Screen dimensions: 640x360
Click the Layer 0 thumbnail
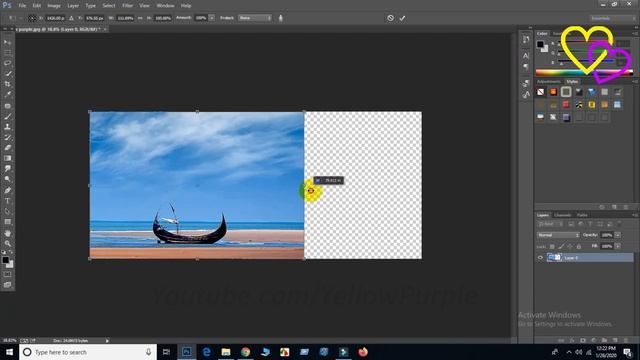(x=555, y=258)
